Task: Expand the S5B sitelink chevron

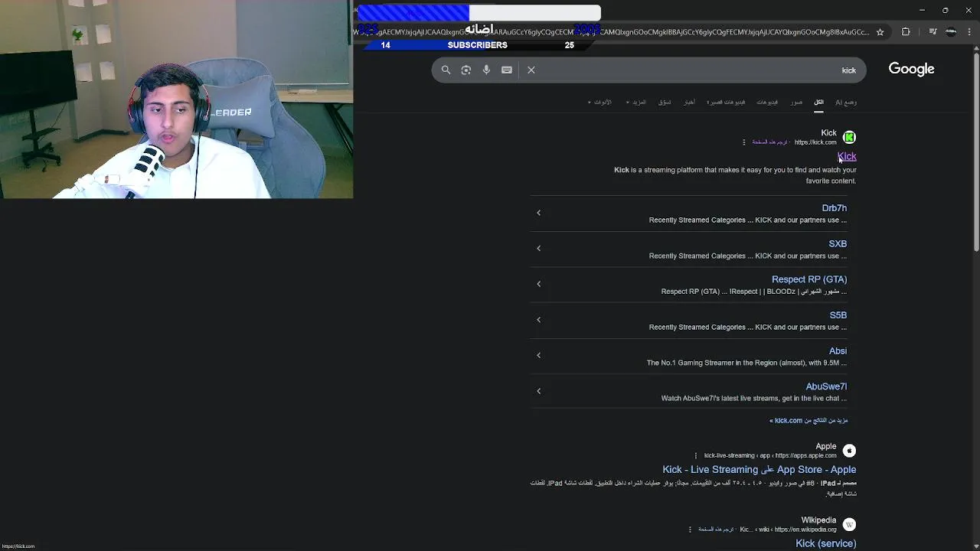Action: point(538,320)
